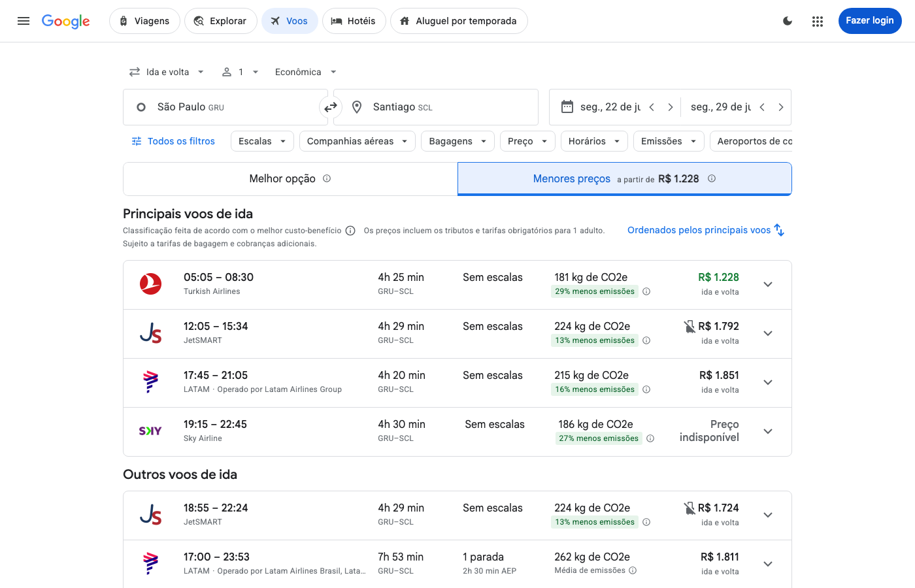
Task: Show emissions info for 12:05 JetSMART flight
Action: [x=646, y=340]
